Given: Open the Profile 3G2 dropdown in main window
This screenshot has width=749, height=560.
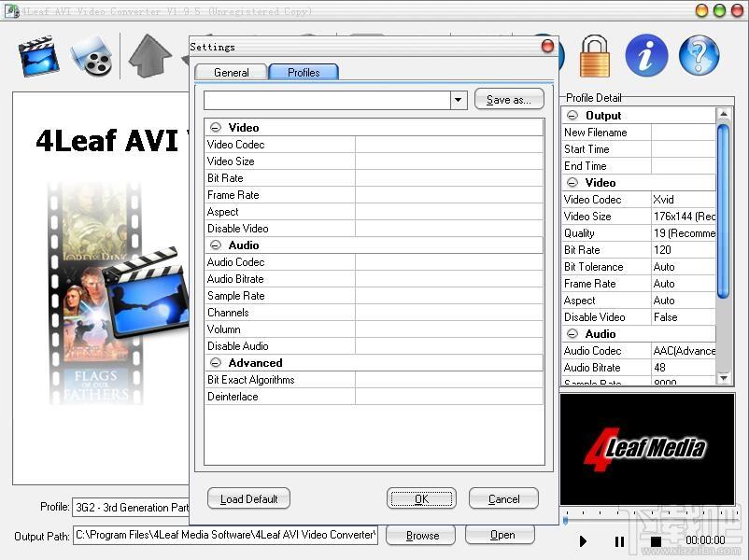Looking at the screenshot, I should coord(131,507).
